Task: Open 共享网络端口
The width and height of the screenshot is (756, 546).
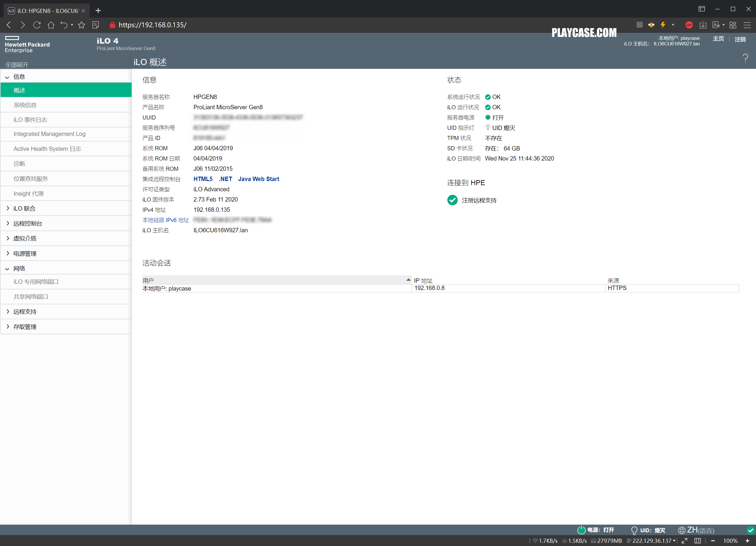Action: click(x=66, y=296)
